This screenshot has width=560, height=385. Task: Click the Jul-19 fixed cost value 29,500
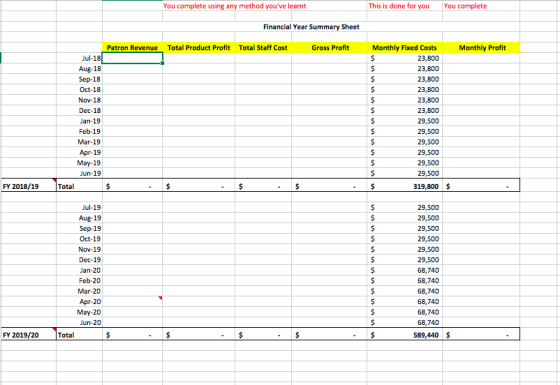tap(428, 207)
